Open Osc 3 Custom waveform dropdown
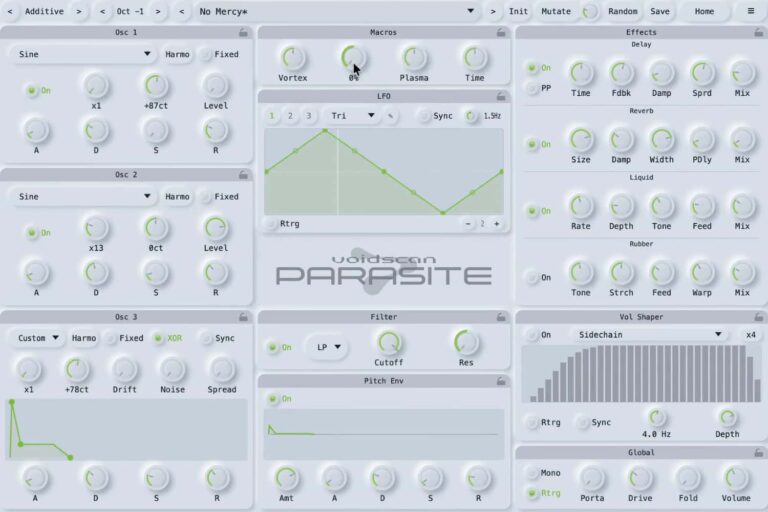This screenshot has height=512, width=768. (38, 338)
